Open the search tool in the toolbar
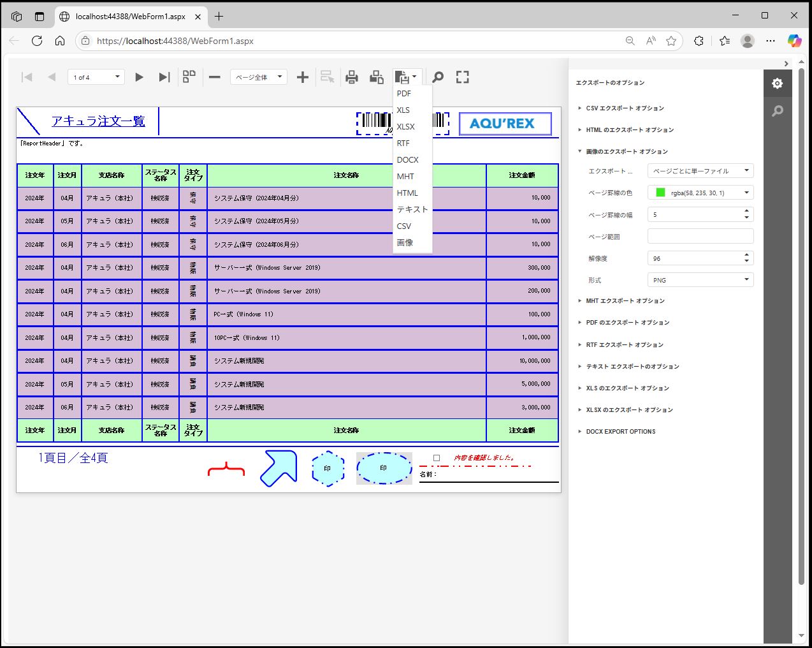Viewport: 812px width, 648px height. [438, 77]
